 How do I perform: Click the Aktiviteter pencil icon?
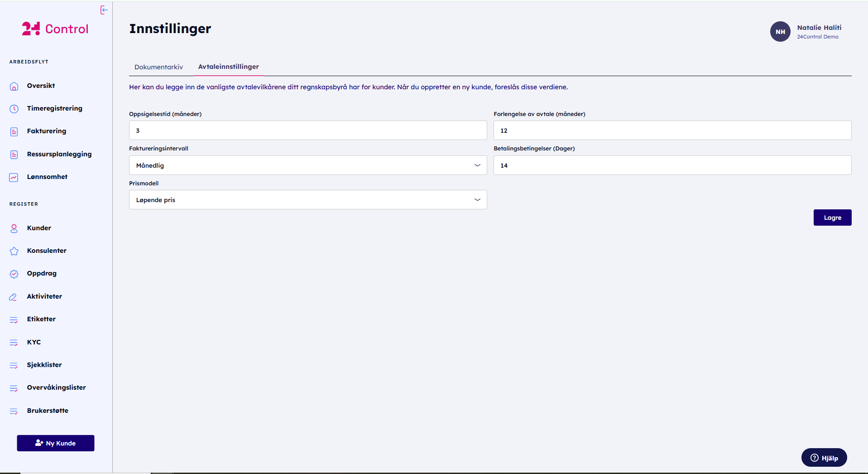(13, 297)
